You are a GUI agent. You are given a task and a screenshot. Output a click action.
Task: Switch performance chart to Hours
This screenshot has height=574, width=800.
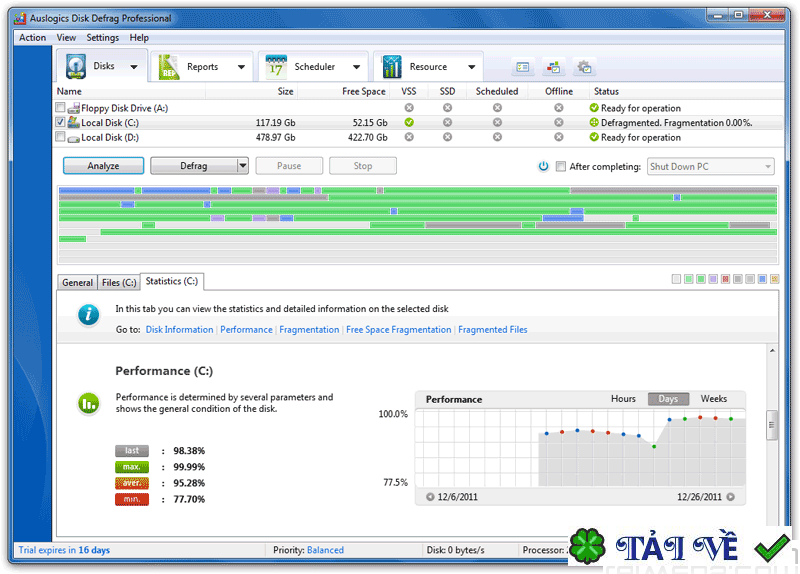coord(623,399)
